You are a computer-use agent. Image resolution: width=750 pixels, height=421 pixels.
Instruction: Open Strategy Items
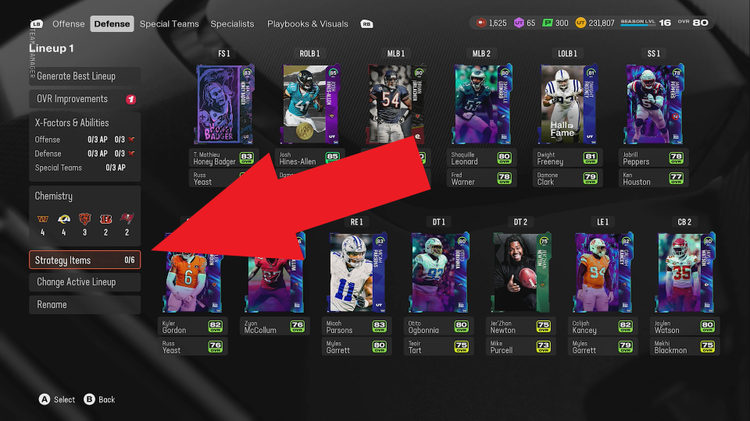pos(84,260)
